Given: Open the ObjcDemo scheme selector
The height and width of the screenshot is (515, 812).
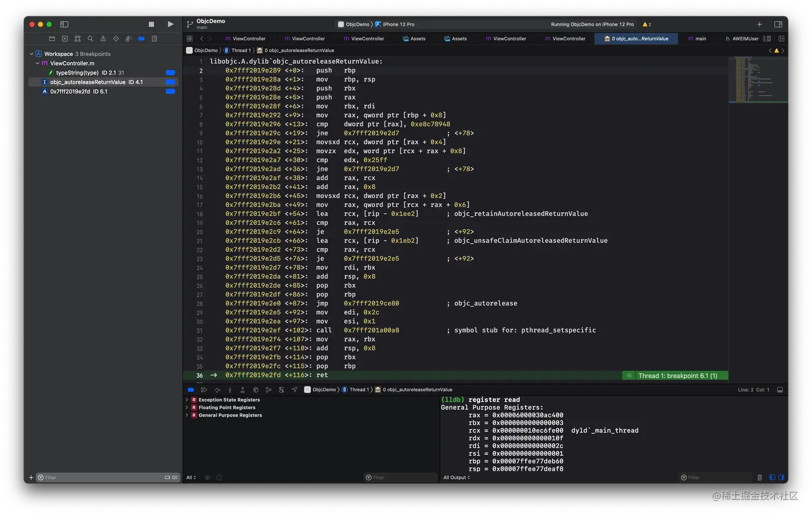Looking at the screenshot, I should (x=354, y=24).
